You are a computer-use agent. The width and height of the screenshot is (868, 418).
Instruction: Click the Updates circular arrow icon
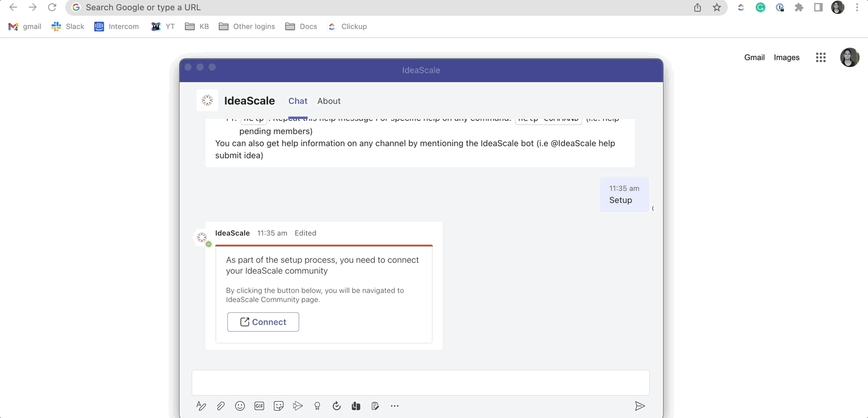337,406
